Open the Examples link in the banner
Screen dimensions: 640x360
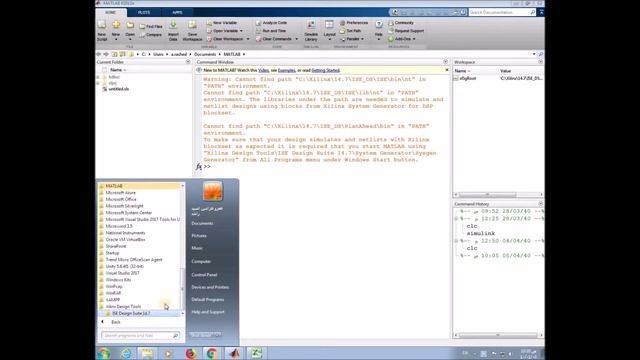287,71
